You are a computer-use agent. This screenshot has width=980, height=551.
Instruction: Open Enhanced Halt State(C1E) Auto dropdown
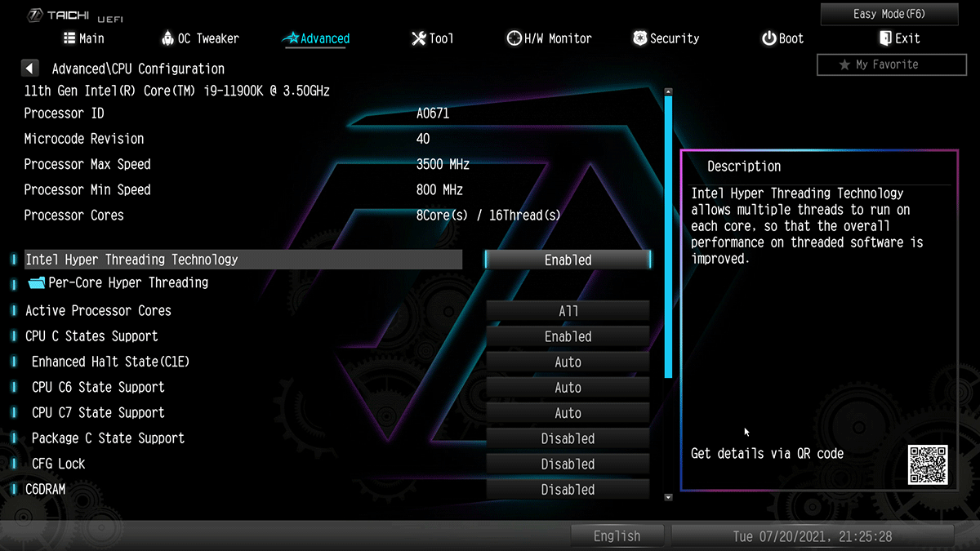pyautogui.click(x=568, y=362)
